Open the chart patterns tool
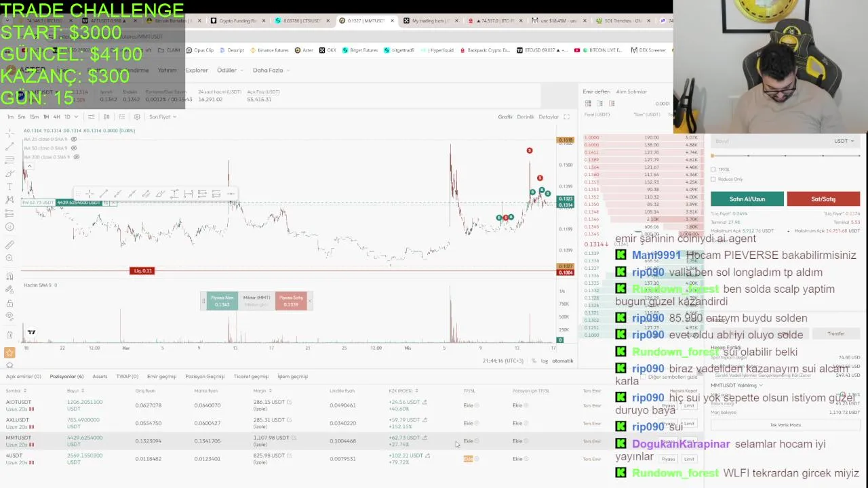The width and height of the screenshot is (868, 488). click(x=9, y=200)
